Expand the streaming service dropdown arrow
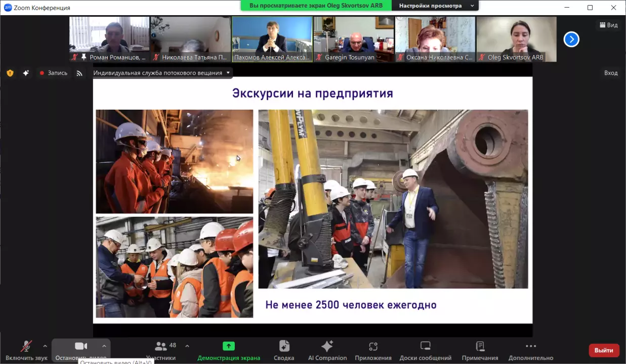The image size is (626, 364). tap(228, 73)
